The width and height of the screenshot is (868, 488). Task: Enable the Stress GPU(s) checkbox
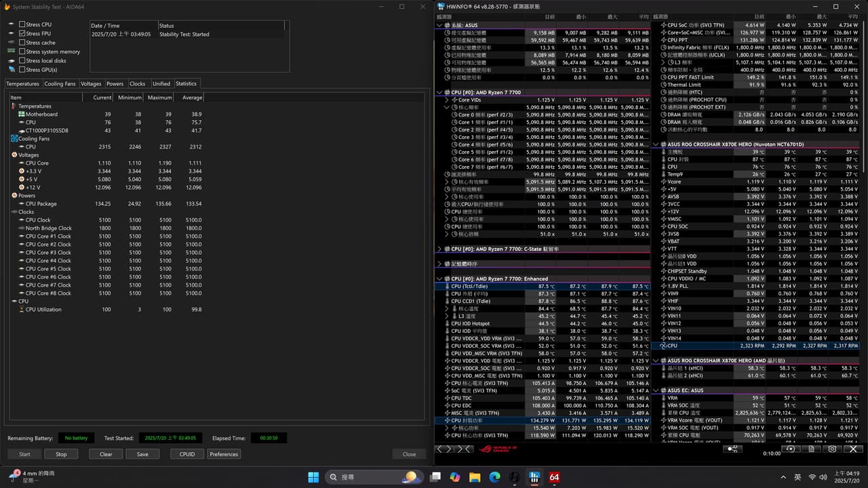[22, 70]
